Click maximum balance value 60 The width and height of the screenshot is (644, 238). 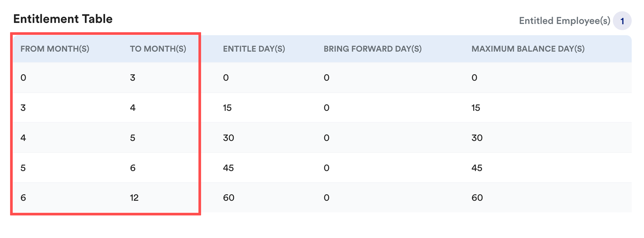click(x=477, y=198)
